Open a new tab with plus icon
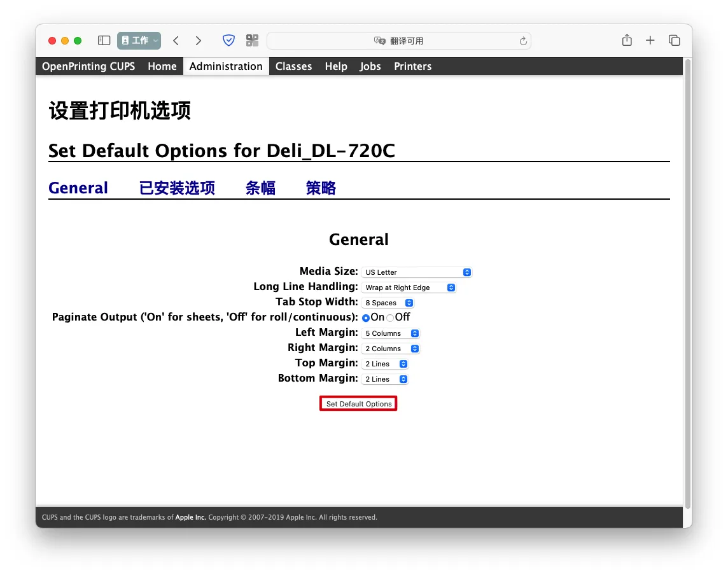This screenshot has width=728, height=575. tap(650, 41)
